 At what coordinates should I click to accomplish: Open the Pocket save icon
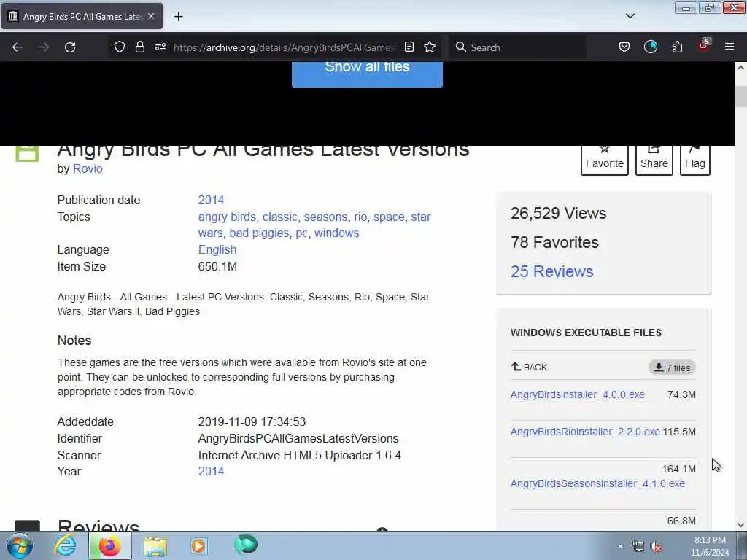[624, 47]
